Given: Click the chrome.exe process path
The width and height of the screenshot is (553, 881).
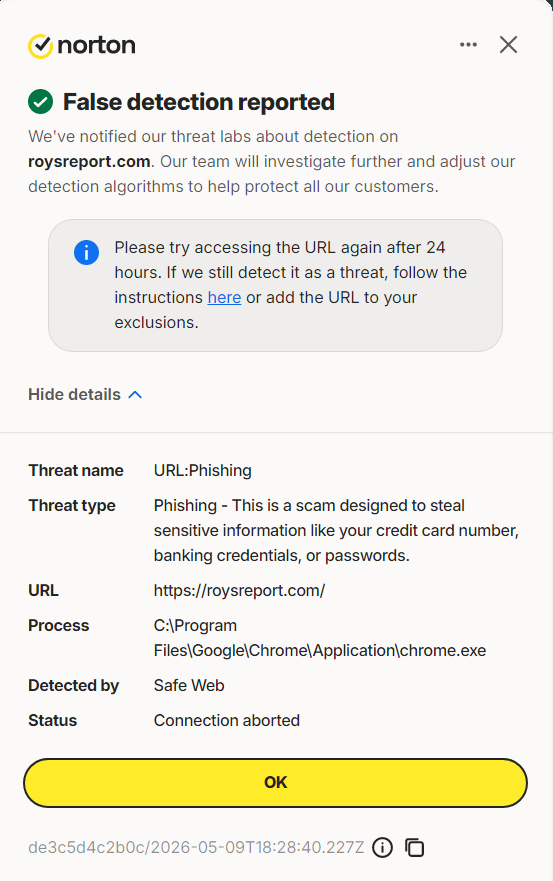Looking at the screenshot, I should coord(320,638).
